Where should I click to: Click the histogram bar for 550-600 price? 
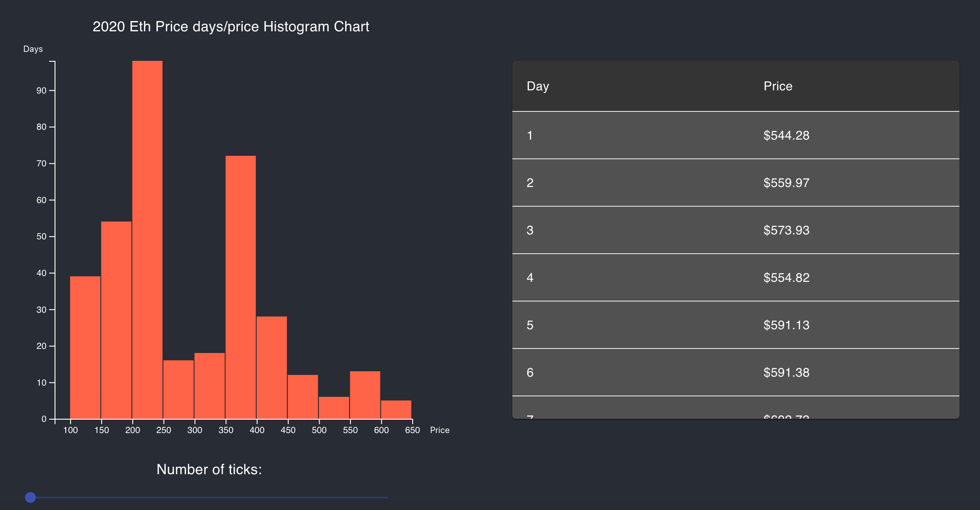[x=365, y=395]
